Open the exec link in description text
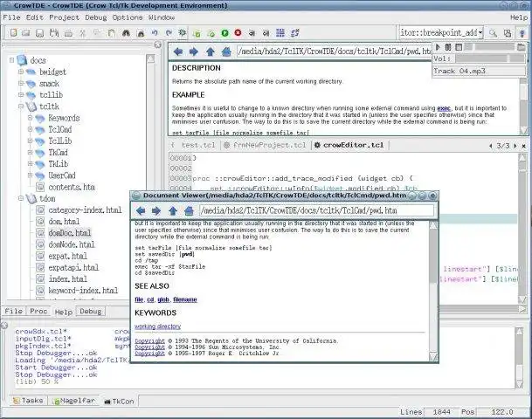The width and height of the screenshot is (532, 419). click(444, 108)
